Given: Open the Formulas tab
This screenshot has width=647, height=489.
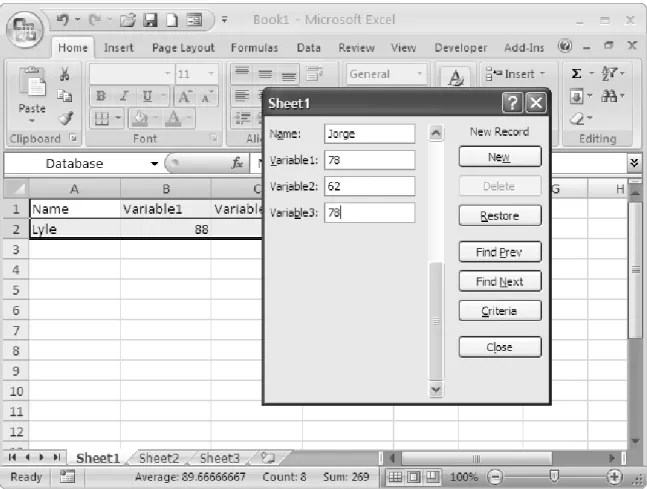Looking at the screenshot, I should click(x=254, y=48).
